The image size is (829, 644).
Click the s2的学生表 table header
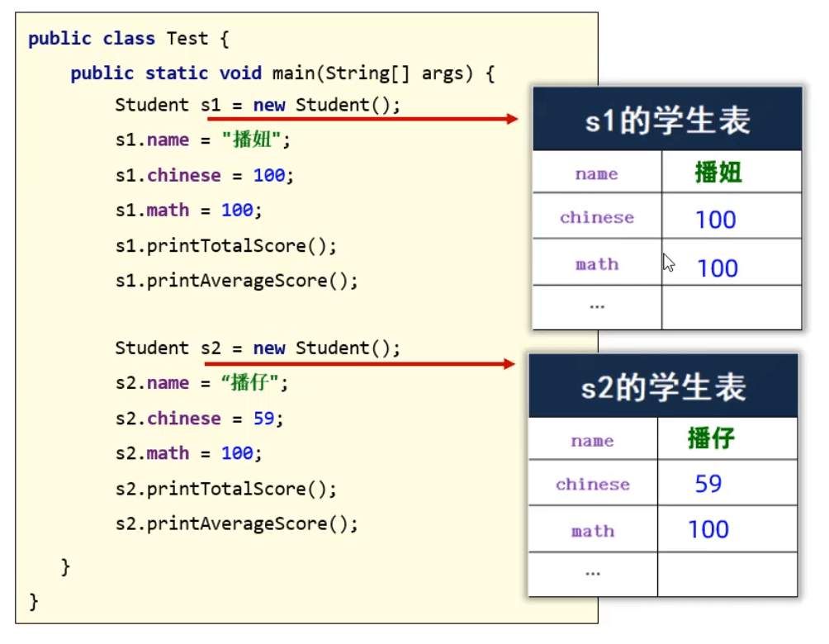point(663,386)
